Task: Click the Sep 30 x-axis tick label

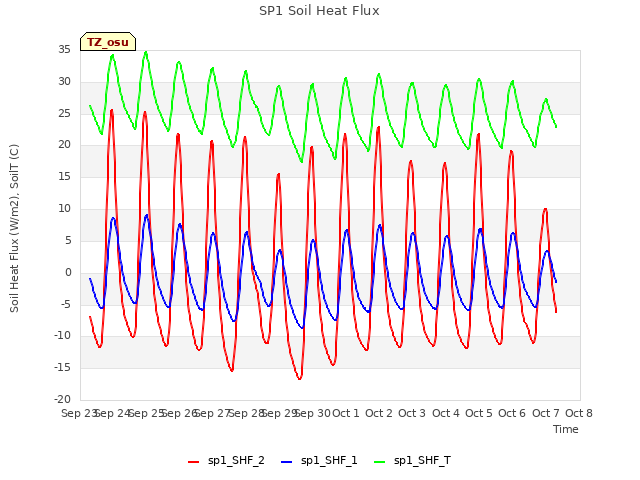Action: pos(313,413)
